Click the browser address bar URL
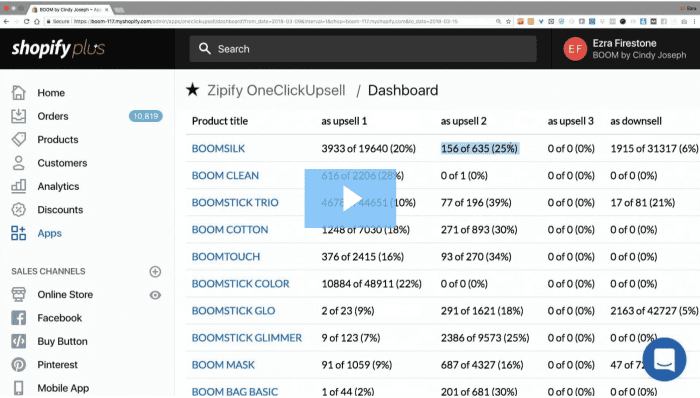Viewport: 700px width, 398px height. pos(266,21)
